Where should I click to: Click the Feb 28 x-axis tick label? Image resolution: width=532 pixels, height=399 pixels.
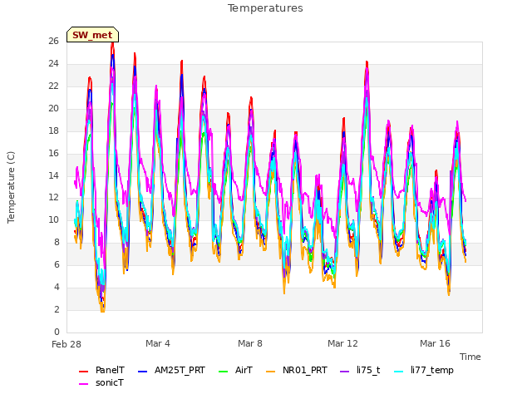(66, 344)
